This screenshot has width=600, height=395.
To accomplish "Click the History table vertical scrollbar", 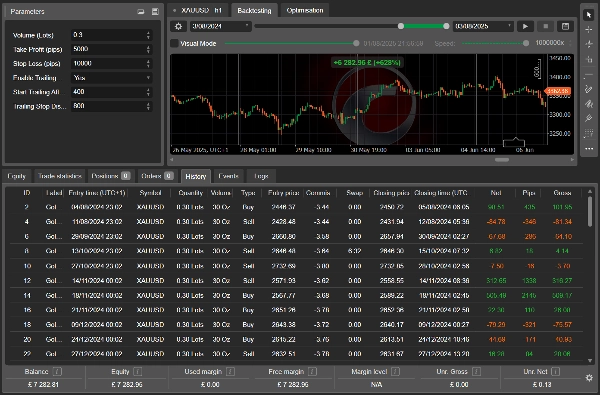I will 590,211.
